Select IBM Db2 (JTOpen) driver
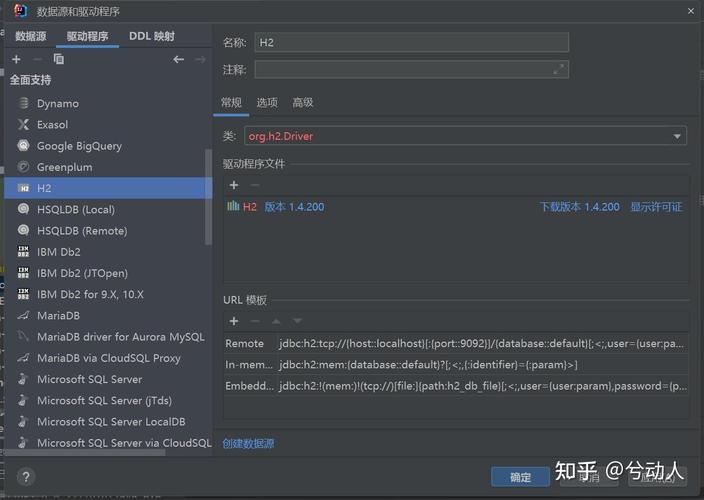 click(108, 273)
